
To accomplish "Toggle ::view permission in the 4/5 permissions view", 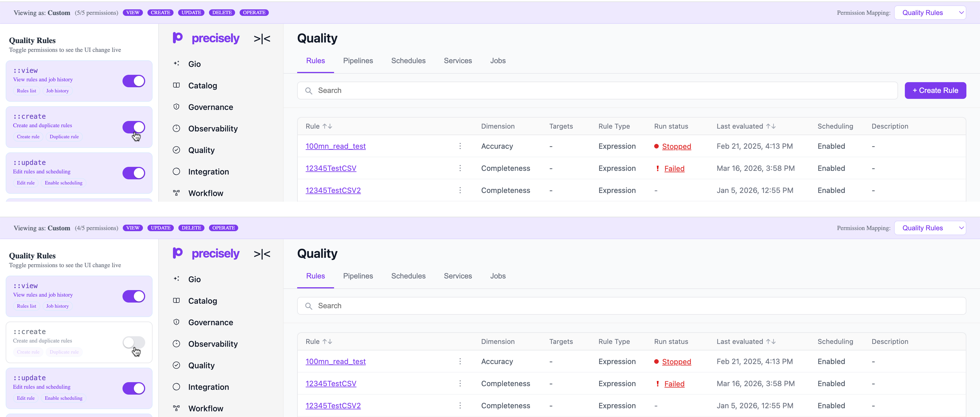I will point(134,296).
